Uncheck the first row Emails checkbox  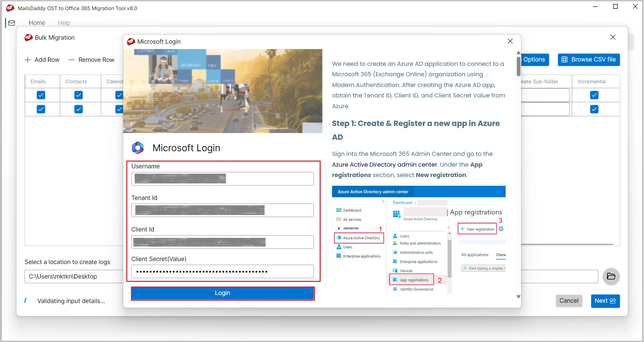point(41,95)
